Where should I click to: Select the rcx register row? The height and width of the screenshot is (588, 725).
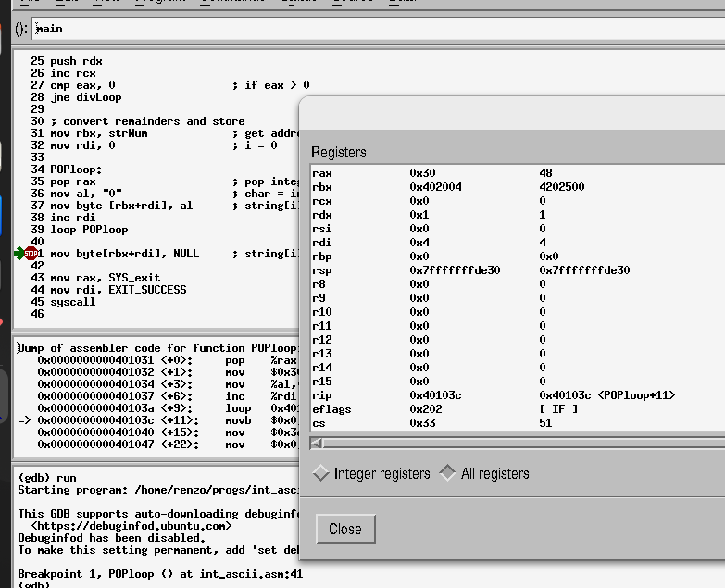tap(518, 201)
